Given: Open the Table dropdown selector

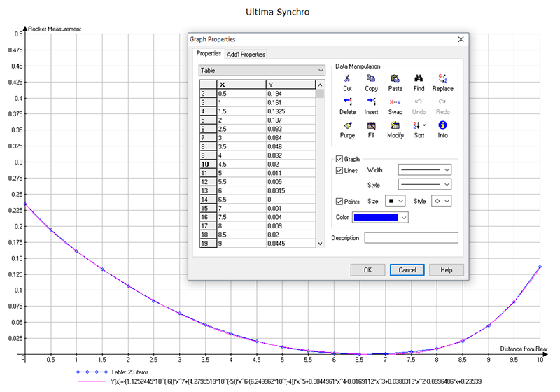Looking at the screenshot, I should pyautogui.click(x=261, y=70).
